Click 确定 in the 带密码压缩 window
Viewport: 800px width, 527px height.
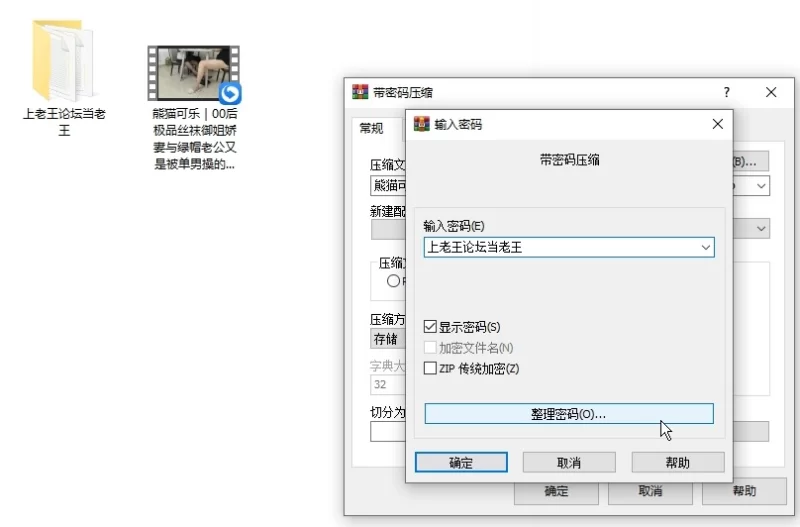coord(556,491)
